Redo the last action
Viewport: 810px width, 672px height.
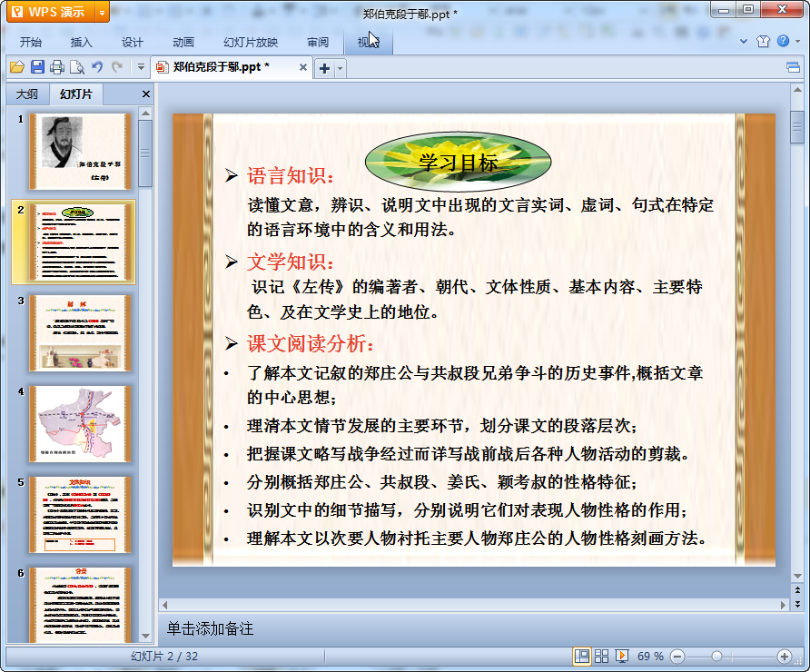[117, 67]
